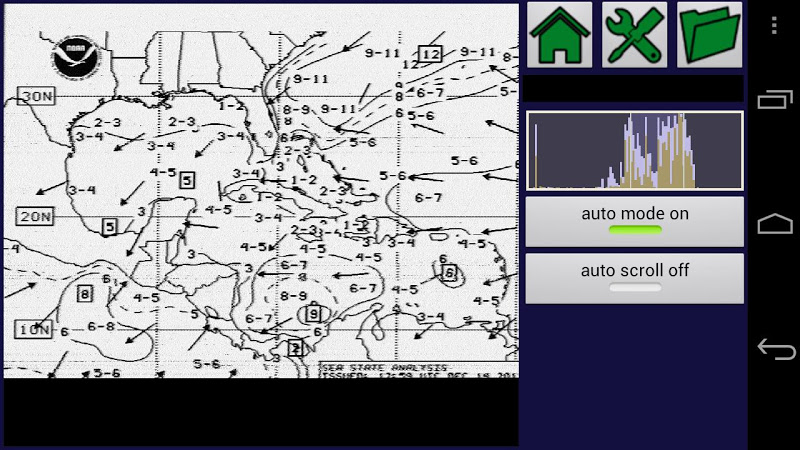The width and height of the screenshot is (800, 450).
Task: Toggle the auto mode on switch
Action: [635, 221]
